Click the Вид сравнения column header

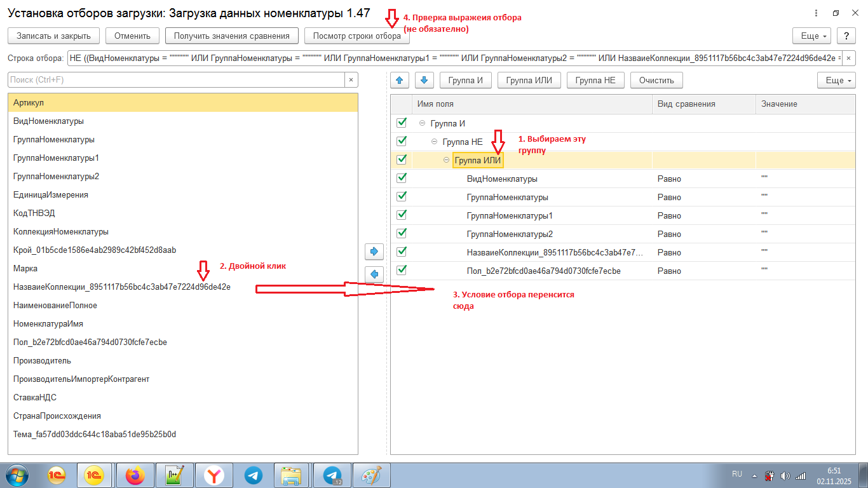(x=704, y=104)
